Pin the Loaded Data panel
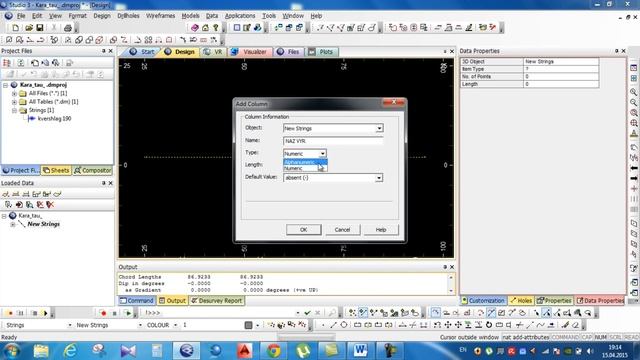 point(103,183)
